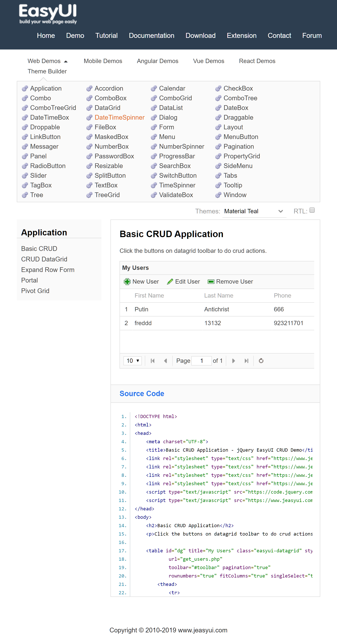The image size is (337, 644).
Task: Open the Basic CRUD demo
Action: click(x=39, y=249)
